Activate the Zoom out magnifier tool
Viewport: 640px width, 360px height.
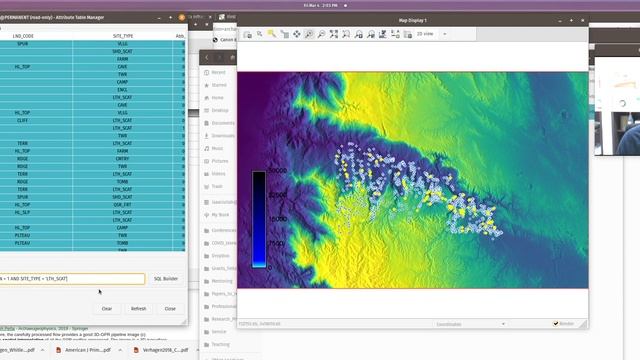coord(321,34)
